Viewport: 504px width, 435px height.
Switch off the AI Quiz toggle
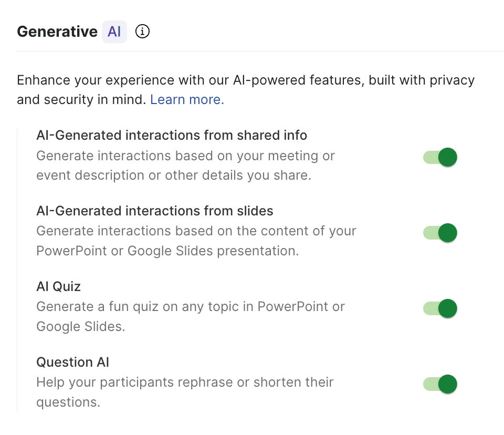pyautogui.click(x=440, y=308)
